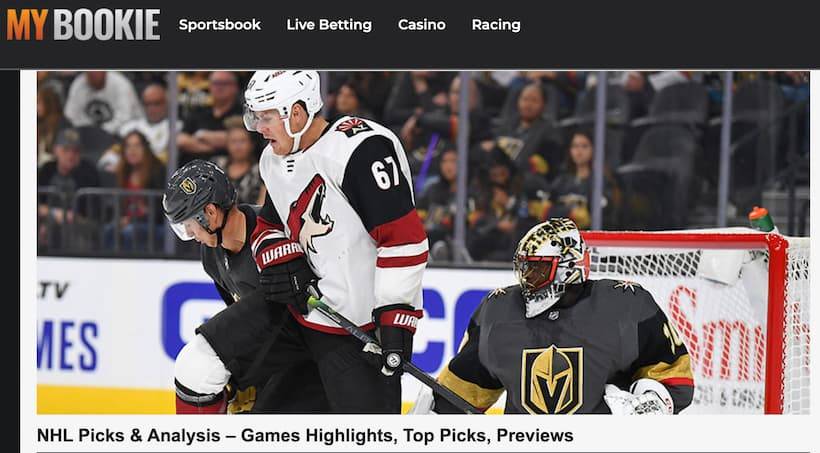
Task: Click the Golden Knights crest on goalie jersey
Action: pos(552,379)
